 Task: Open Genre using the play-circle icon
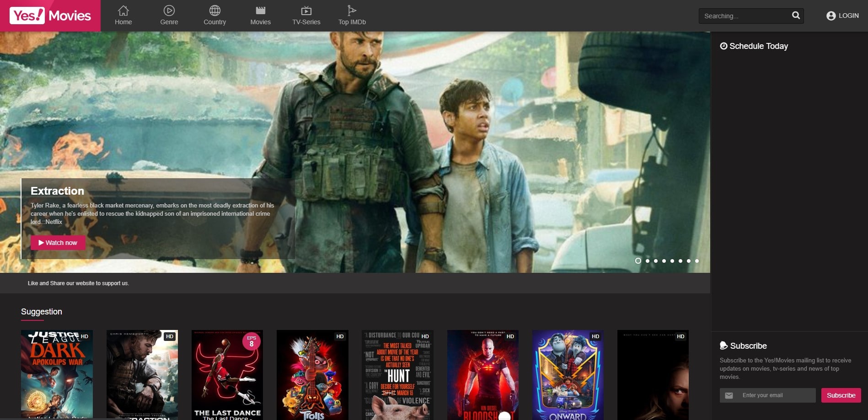(x=169, y=11)
